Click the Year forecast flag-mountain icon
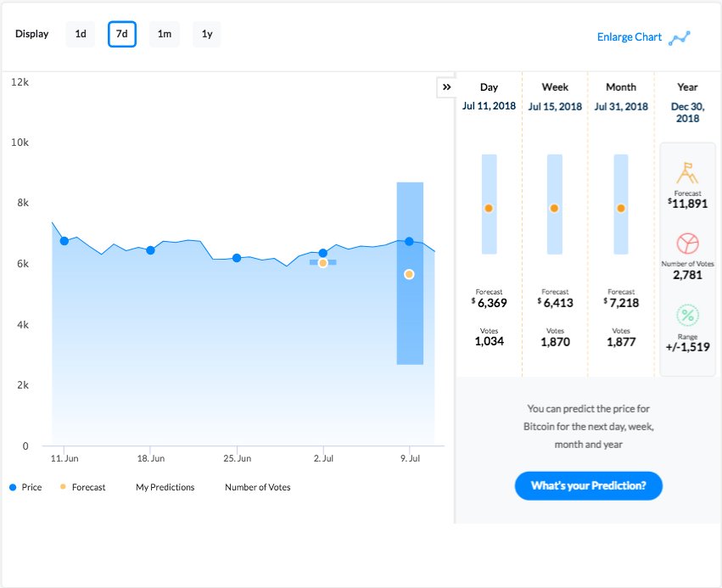This screenshot has height=588, width=722. coord(687,174)
